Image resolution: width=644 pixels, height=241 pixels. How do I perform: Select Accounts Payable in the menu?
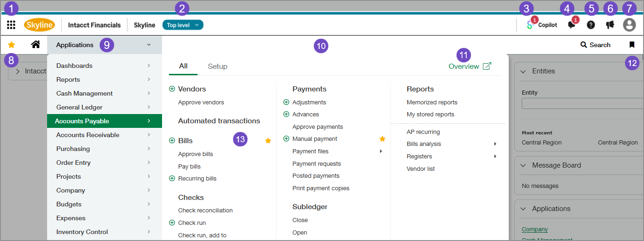(x=104, y=121)
